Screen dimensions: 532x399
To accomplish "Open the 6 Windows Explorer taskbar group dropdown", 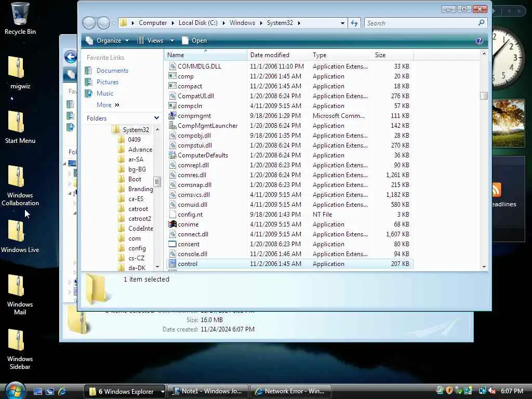I will tap(163, 391).
